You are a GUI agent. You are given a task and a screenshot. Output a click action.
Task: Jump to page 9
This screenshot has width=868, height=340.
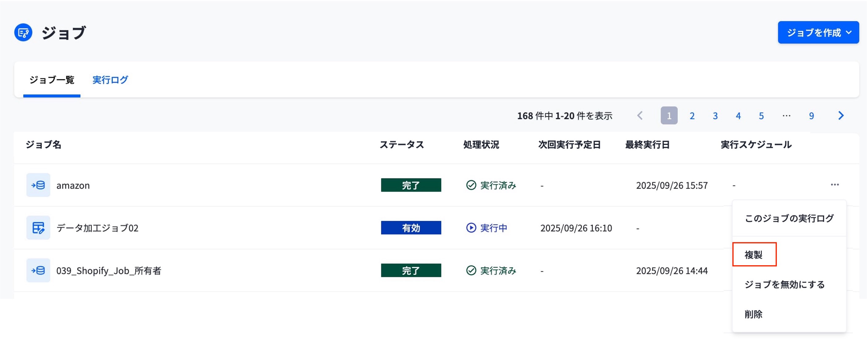(811, 116)
